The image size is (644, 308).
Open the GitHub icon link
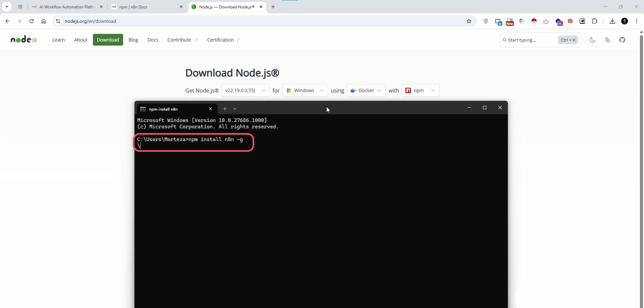[x=622, y=40]
